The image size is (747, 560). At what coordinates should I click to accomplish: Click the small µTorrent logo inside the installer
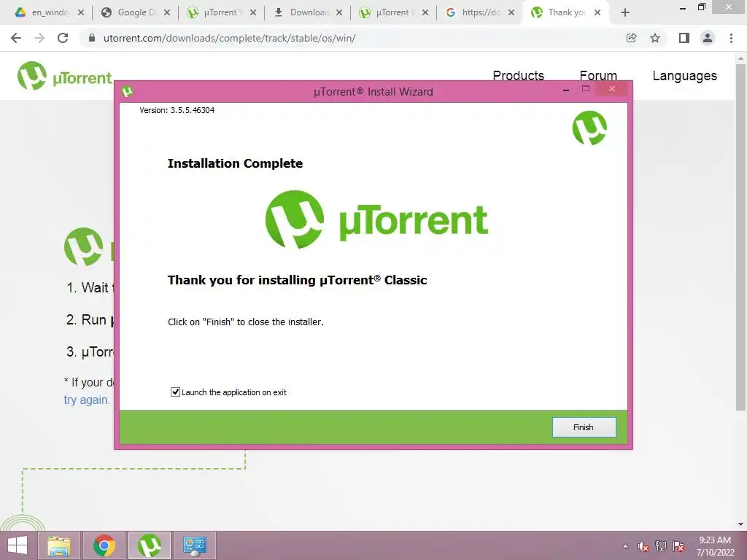[x=589, y=128]
